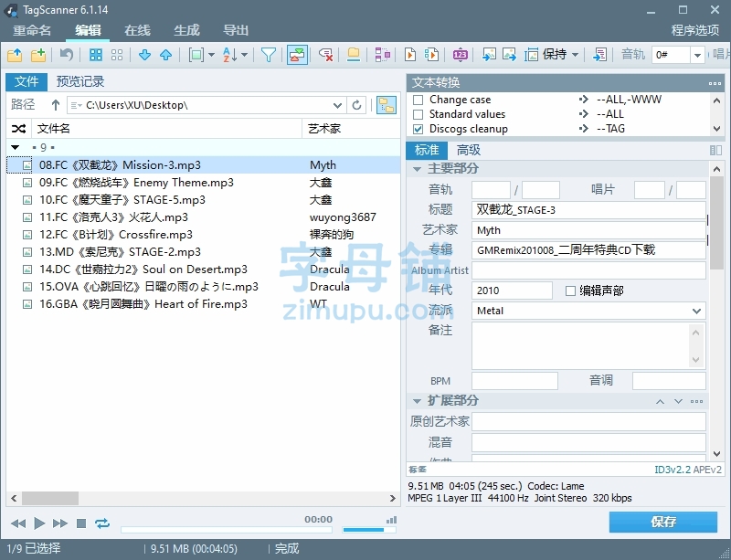Screen dimensions: 731x560
Task: Open sort A-Z dropdown arrow
Action: coord(245,55)
